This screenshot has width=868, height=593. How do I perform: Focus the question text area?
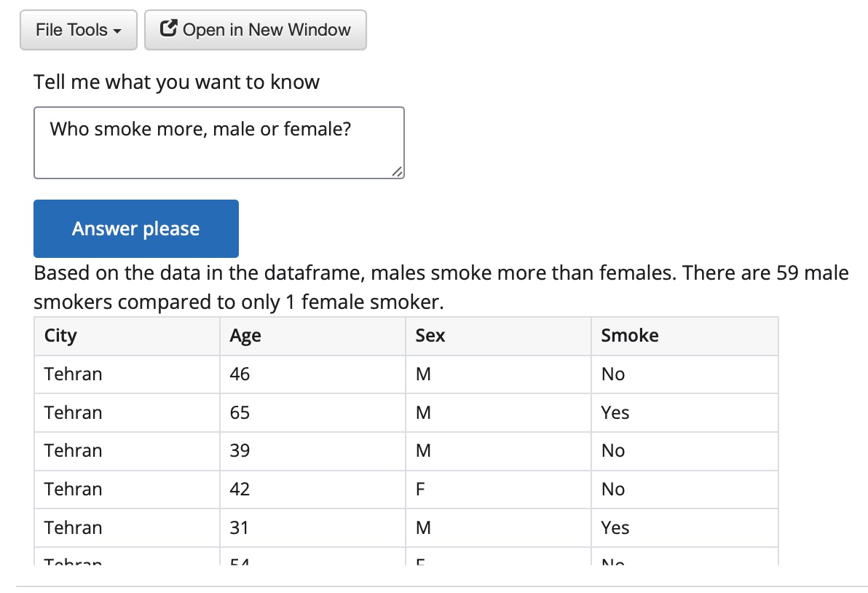218,143
